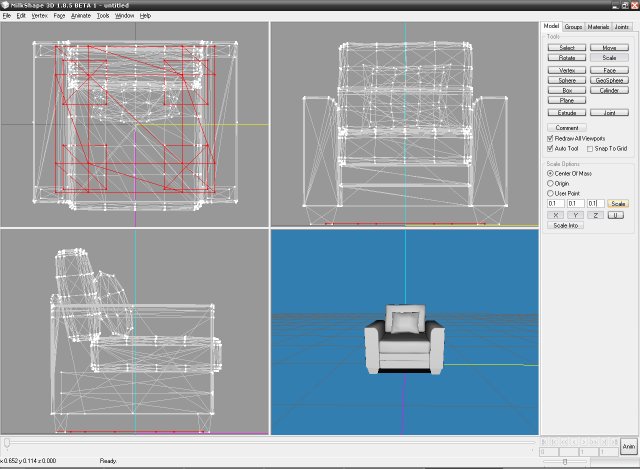Toggle the X axis scale button

[555, 215]
